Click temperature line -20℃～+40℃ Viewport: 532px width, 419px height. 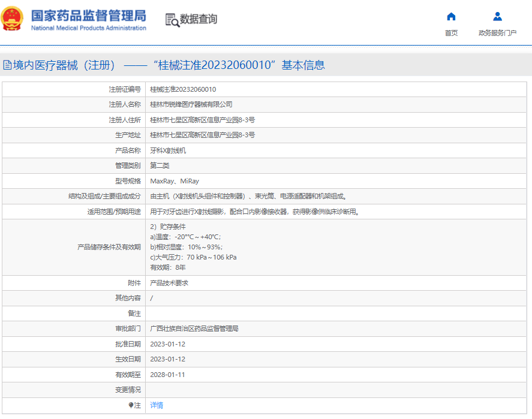185,237
